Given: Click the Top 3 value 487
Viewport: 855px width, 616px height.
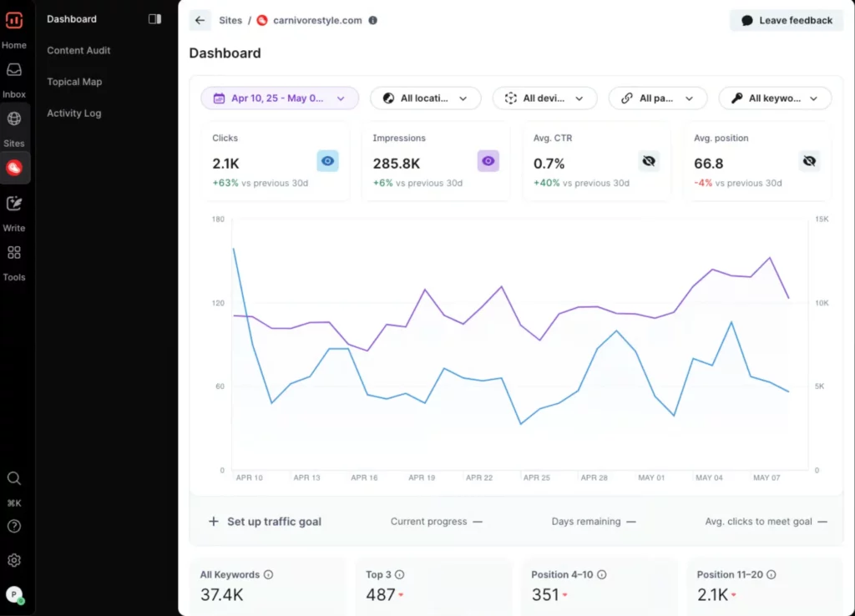Looking at the screenshot, I should 381,595.
